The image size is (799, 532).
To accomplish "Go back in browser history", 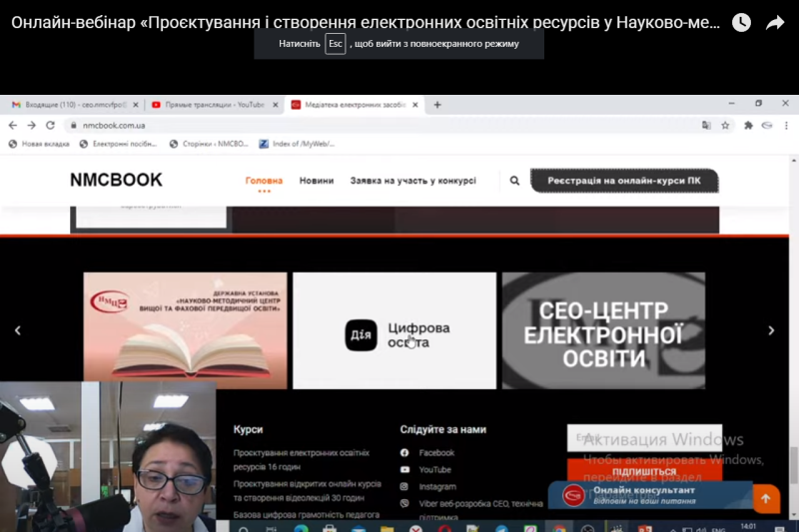I will point(13,125).
